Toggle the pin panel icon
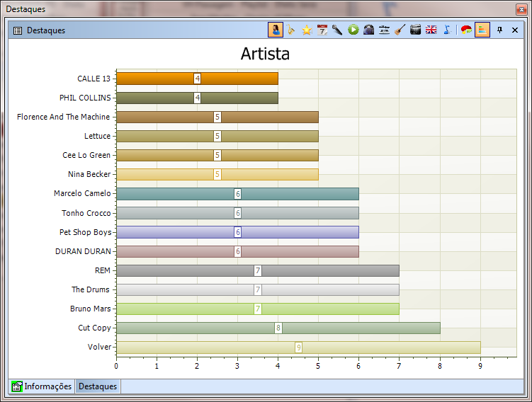This screenshot has height=402, width=532. pos(499,30)
